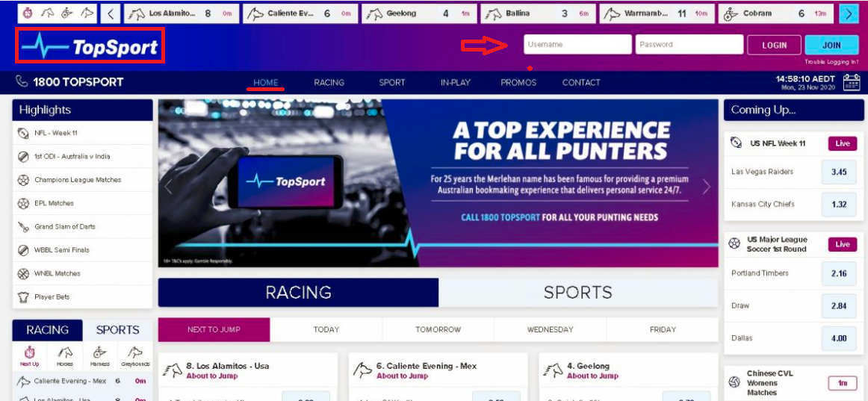The width and height of the screenshot is (868, 401).
Task: Select the WEDNESDAY tab
Action: tap(551, 329)
